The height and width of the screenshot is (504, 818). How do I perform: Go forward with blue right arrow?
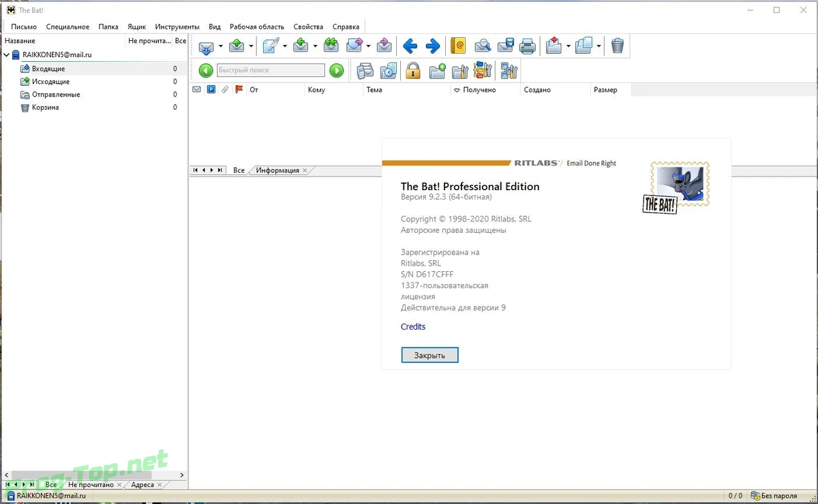point(433,46)
